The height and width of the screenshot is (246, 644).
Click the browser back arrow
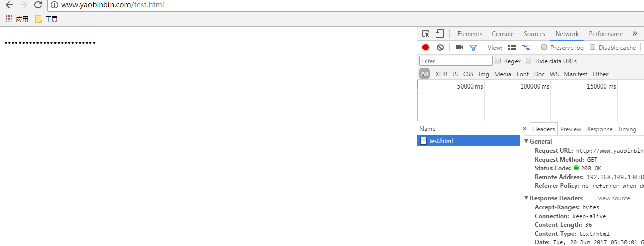click(x=9, y=5)
